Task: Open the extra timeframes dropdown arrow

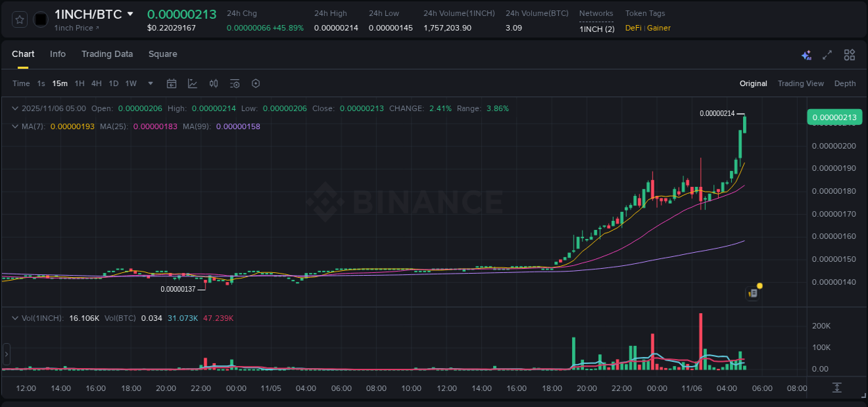Action: click(x=149, y=83)
